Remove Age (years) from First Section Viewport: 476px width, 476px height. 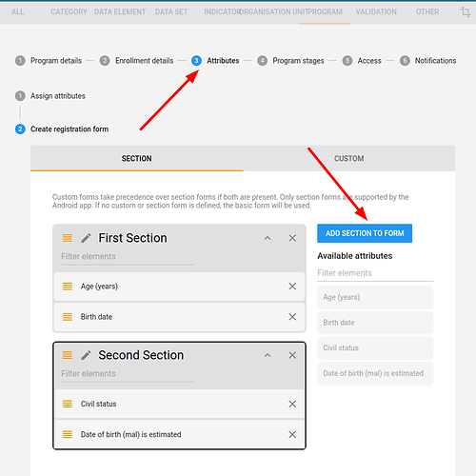click(x=292, y=287)
